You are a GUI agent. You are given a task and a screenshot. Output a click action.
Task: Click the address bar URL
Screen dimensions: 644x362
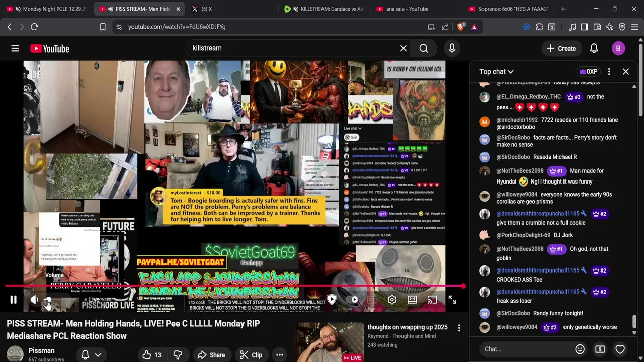[x=177, y=27]
